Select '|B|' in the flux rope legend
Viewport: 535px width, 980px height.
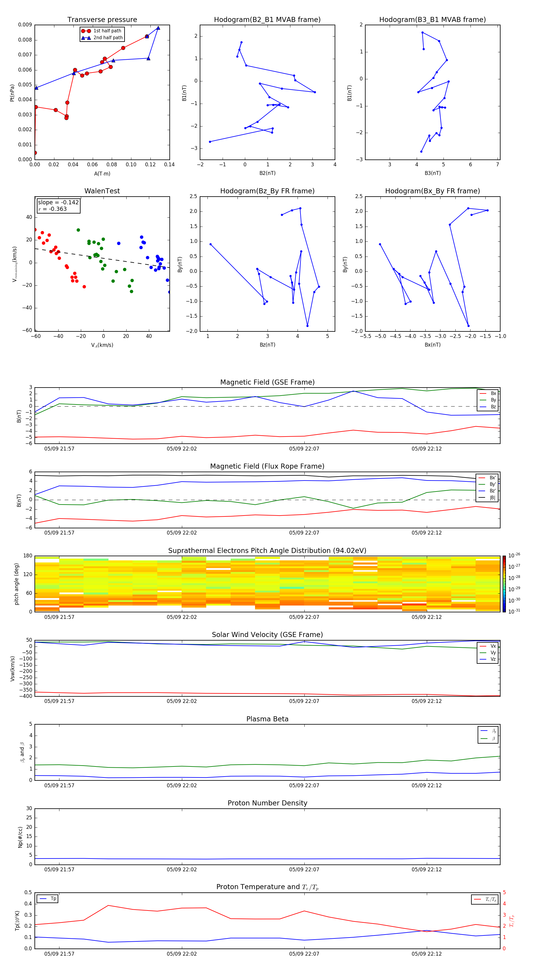pyautogui.click(x=487, y=498)
